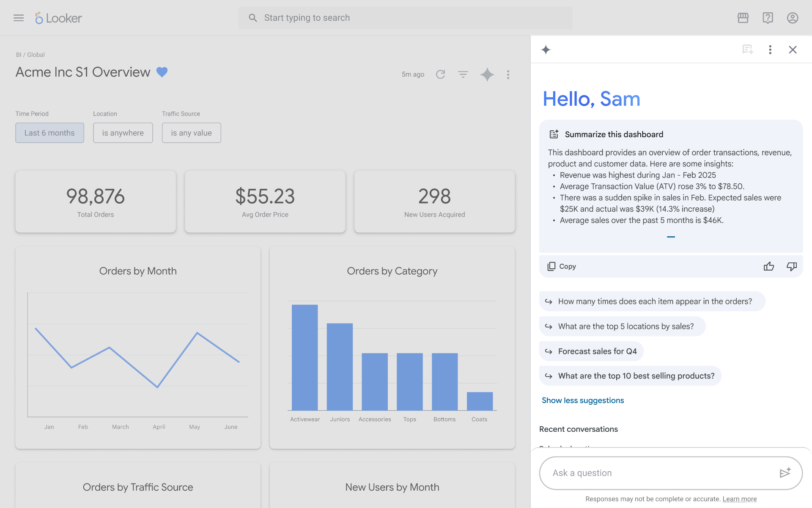
Task: Refresh the Acme Inc S1 Overview dashboard
Action: [440, 74]
